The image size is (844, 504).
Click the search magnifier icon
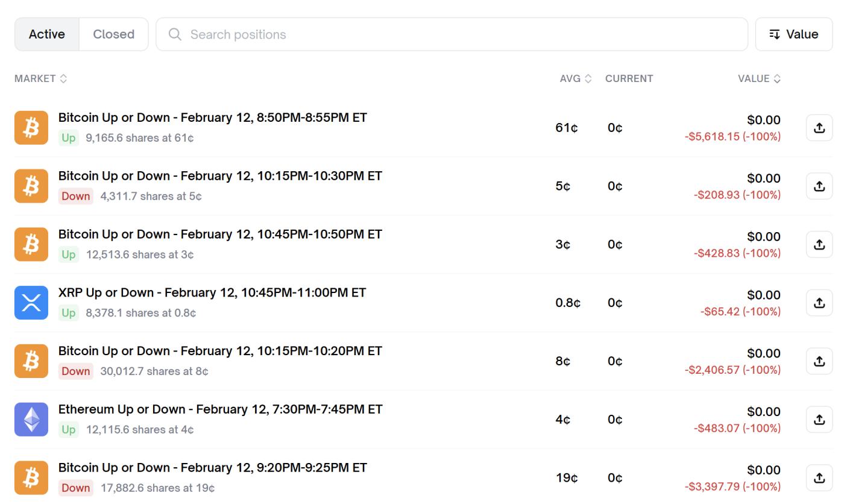point(175,34)
